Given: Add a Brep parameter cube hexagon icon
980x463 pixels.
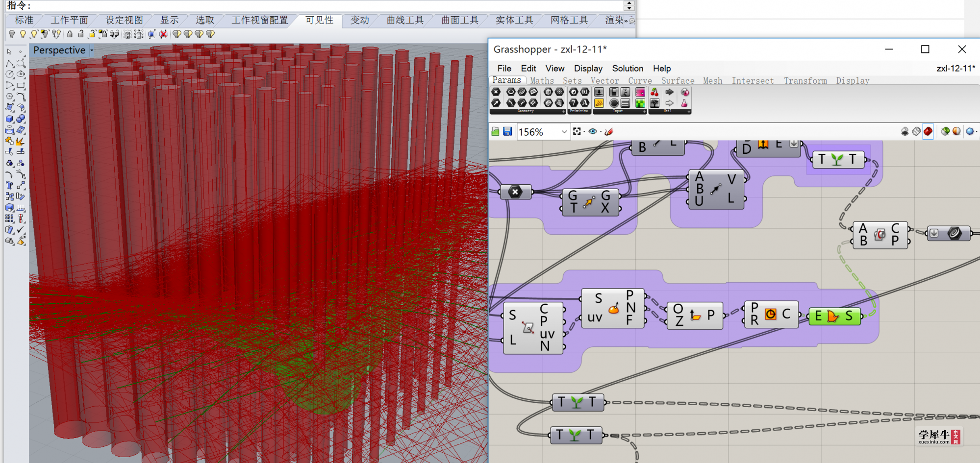Looking at the screenshot, I should (548, 92).
